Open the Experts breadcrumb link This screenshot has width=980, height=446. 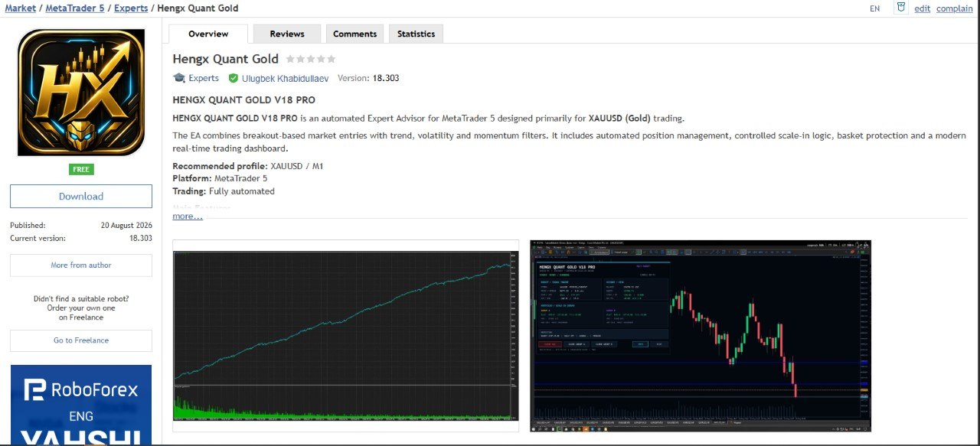(x=131, y=8)
